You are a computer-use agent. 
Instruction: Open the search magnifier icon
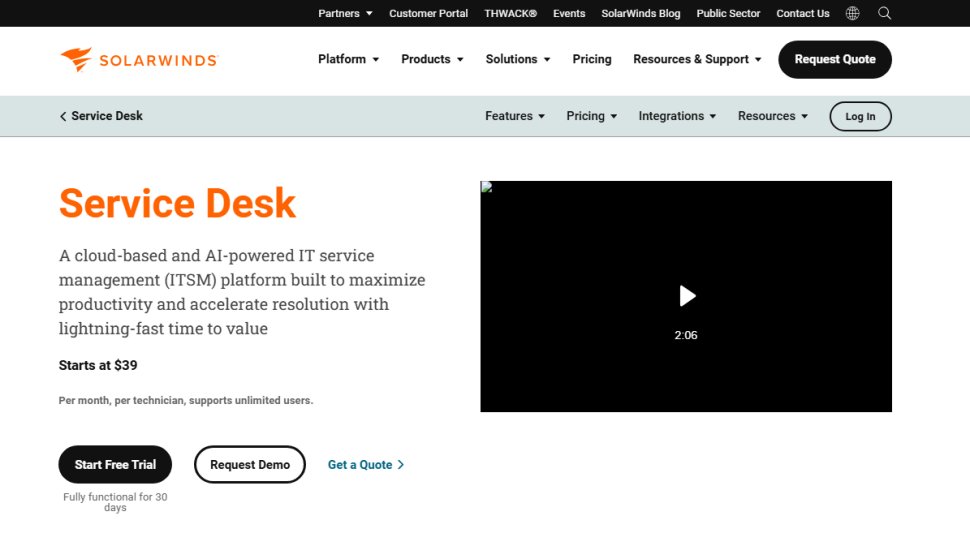885,13
